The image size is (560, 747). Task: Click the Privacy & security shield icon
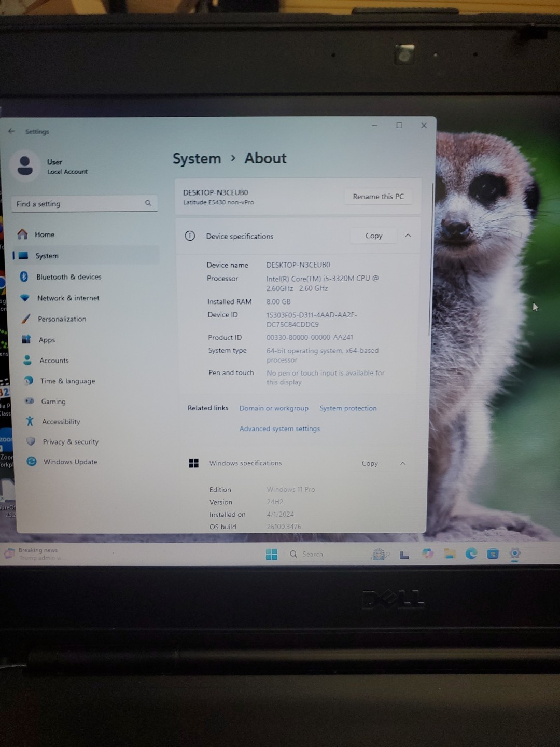tap(31, 441)
